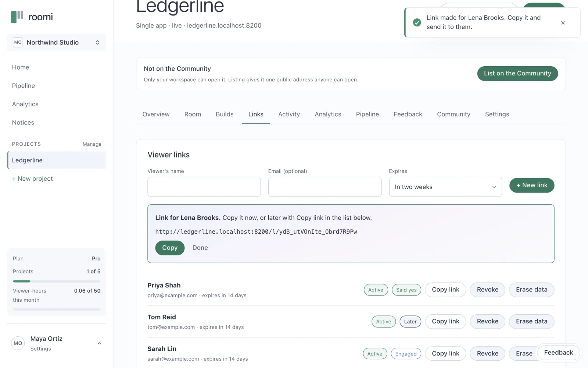Create a new project from the sidebar
The height and width of the screenshot is (368, 588).
click(x=32, y=178)
